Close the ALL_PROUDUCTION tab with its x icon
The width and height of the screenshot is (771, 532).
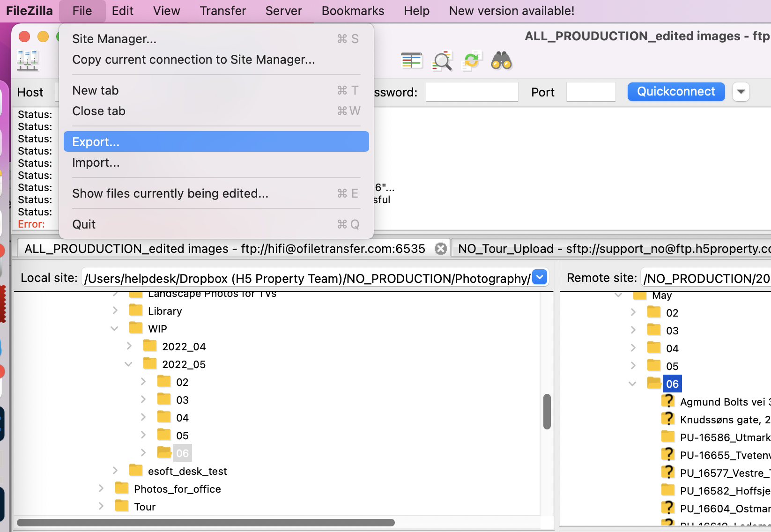pos(440,249)
